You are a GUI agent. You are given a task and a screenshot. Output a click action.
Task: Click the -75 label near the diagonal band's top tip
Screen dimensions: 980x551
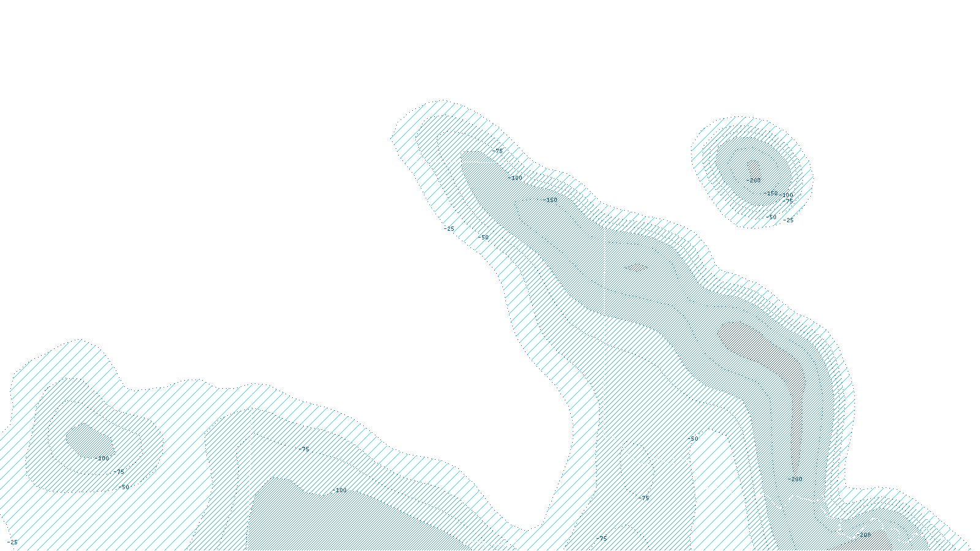[497, 151]
